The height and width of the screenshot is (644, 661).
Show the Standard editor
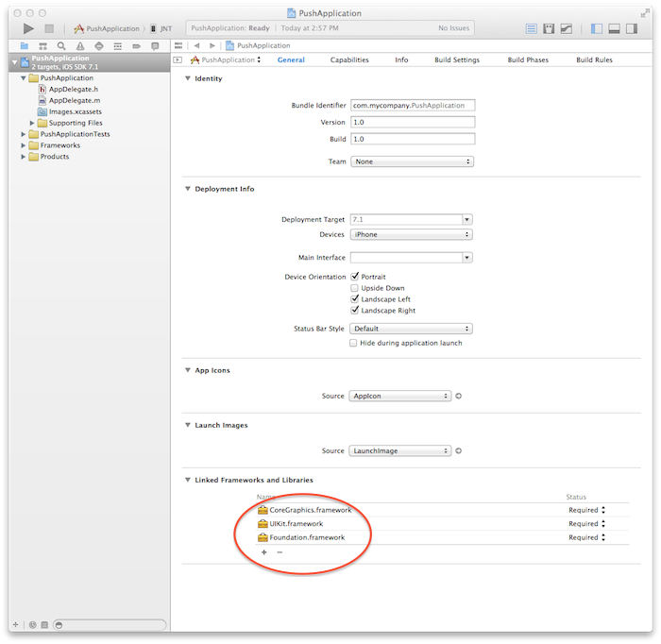pyautogui.click(x=531, y=28)
